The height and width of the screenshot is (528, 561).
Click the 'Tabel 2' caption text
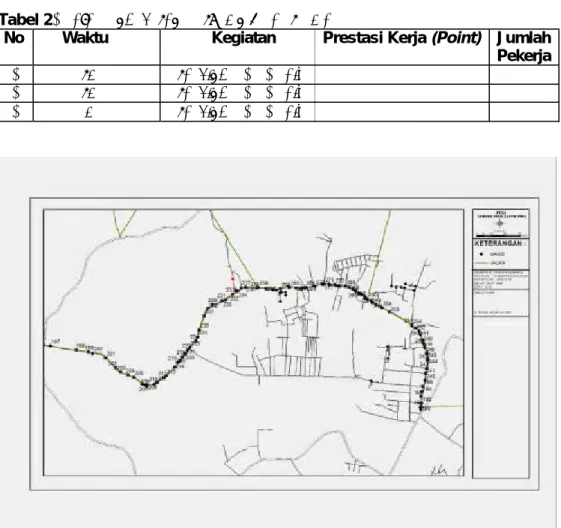click(x=26, y=20)
